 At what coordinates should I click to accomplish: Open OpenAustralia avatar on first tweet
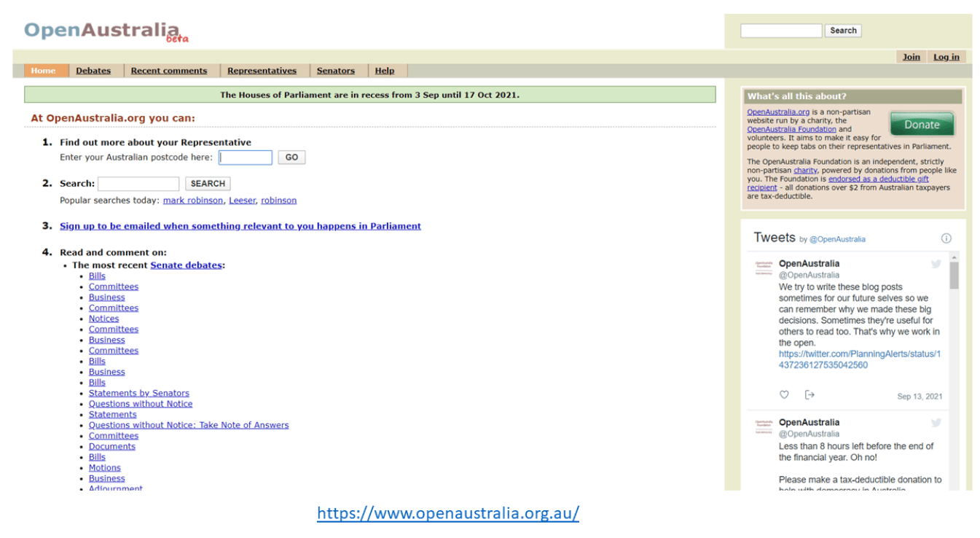763,268
